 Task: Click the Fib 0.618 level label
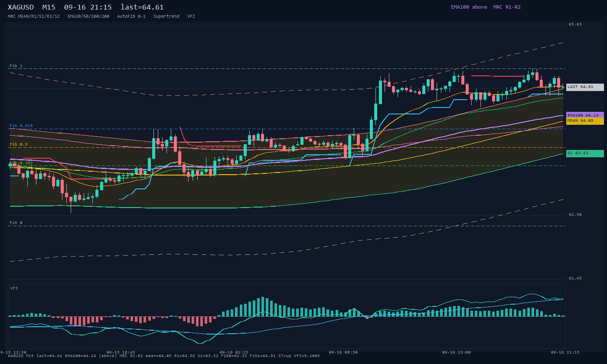(21, 126)
